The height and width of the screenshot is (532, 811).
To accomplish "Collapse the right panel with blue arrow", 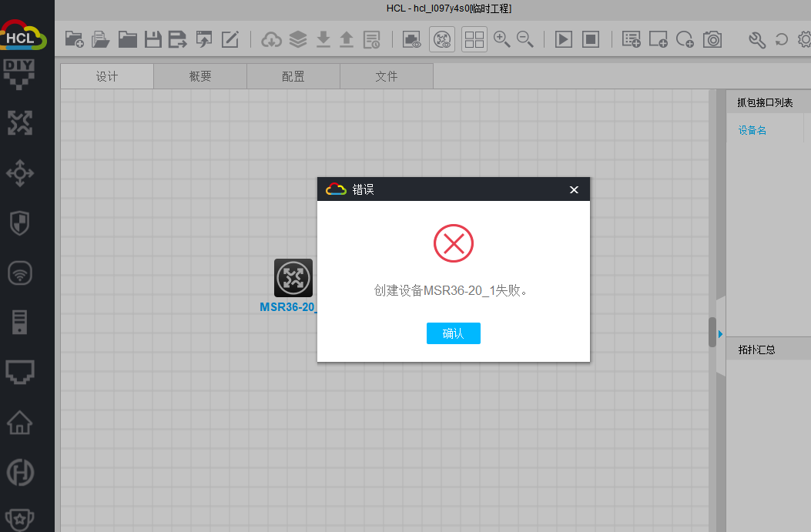I will 720,334.
